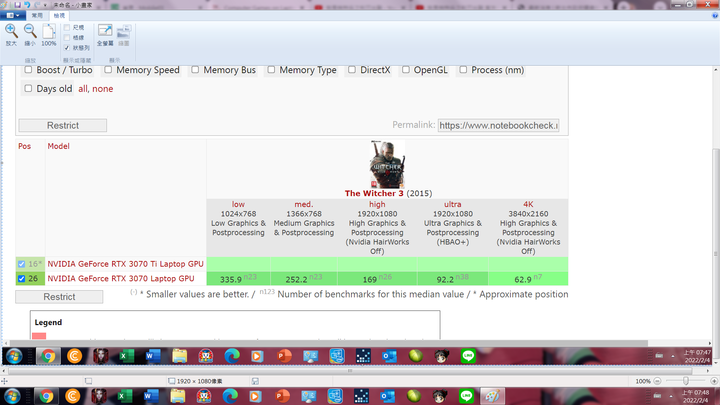
Task: Click the Legend heading text
Action: [x=48, y=322]
